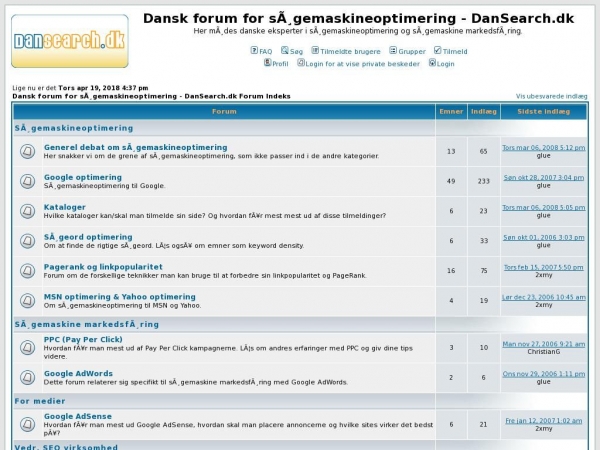Click glue under Søn okt 28, 2007
The width and height of the screenshot is (600, 450).
pyautogui.click(x=543, y=186)
